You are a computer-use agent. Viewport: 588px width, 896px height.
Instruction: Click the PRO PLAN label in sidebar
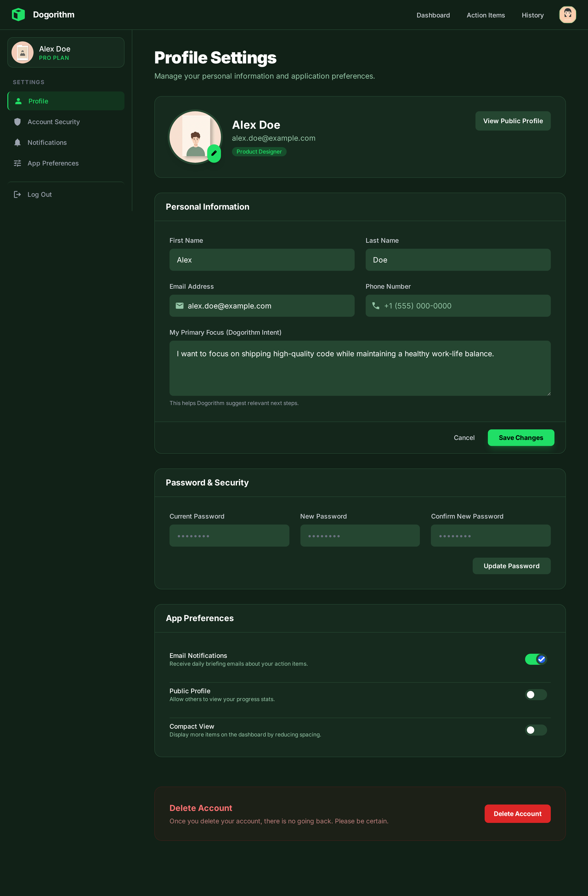[54, 58]
